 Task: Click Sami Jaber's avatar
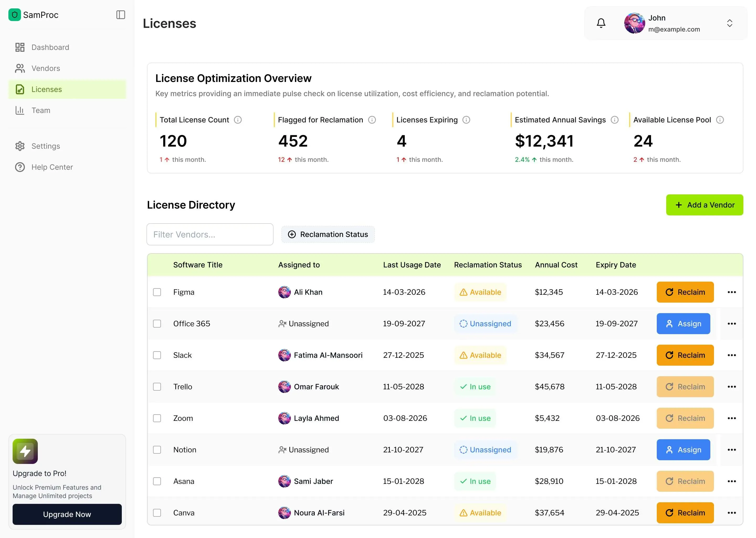click(x=284, y=481)
